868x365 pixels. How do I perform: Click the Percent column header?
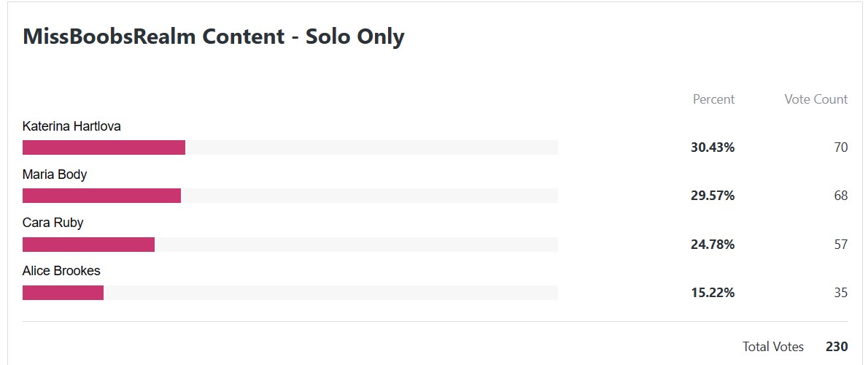713,99
